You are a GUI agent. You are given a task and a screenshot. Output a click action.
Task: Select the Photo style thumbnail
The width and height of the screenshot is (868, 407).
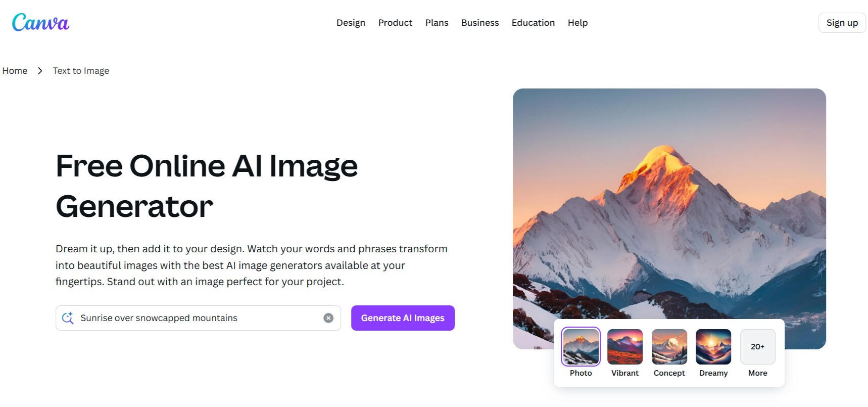coord(581,346)
